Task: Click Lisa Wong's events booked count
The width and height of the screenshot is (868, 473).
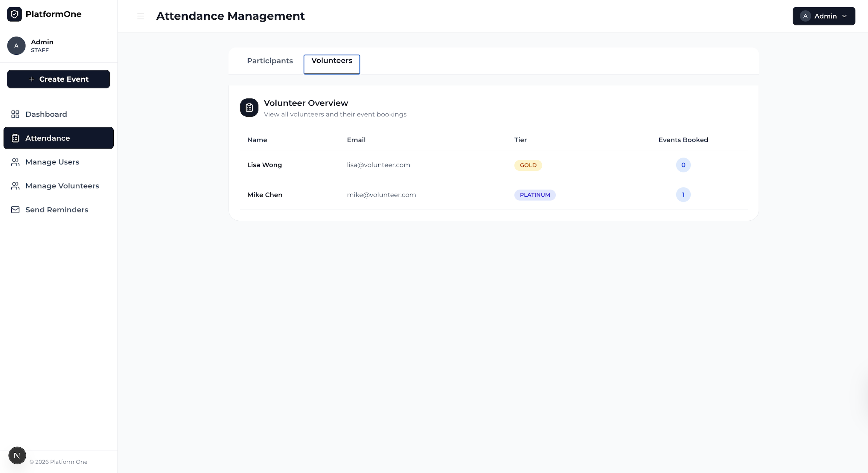Action: click(683, 165)
